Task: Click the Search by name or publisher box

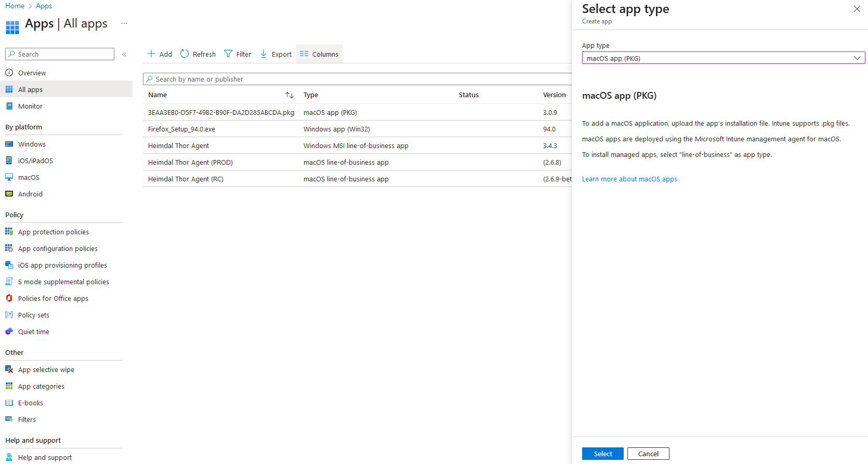Action: click(358, 79)
